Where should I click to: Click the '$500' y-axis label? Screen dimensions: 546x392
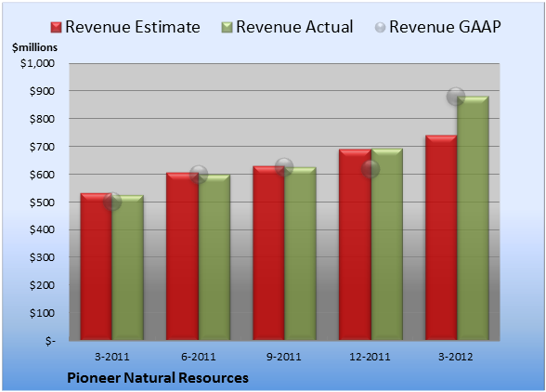click(x=42, y=203)
